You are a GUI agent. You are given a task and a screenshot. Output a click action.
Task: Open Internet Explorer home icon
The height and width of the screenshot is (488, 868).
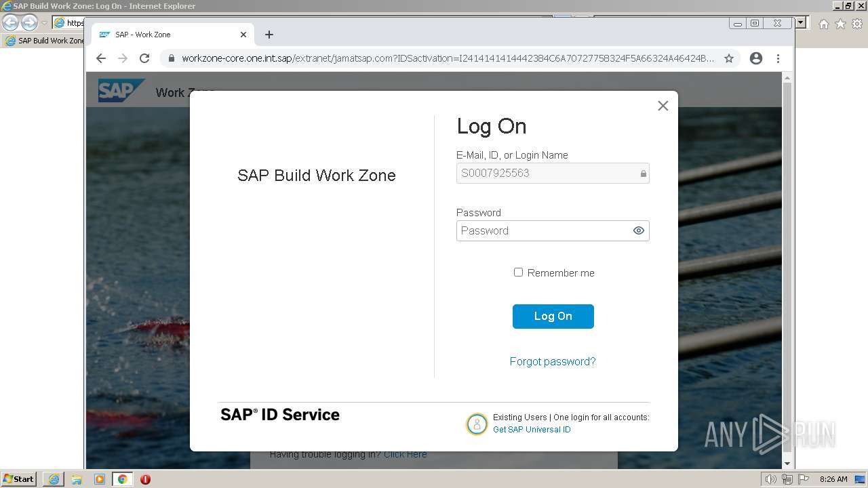pos(823,24)
